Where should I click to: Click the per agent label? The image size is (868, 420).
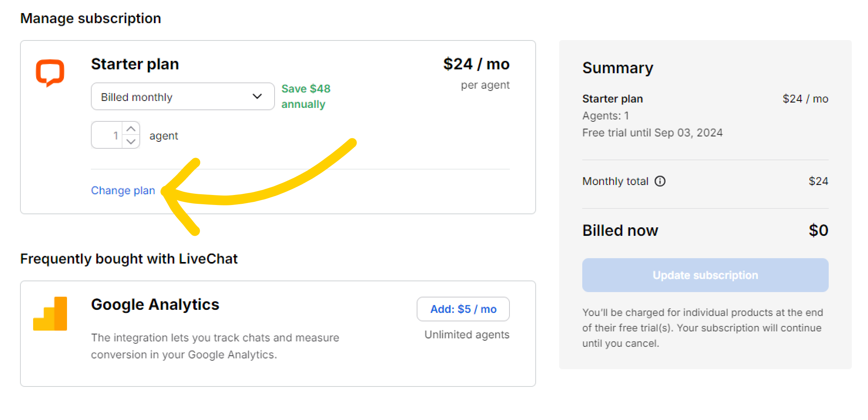485,85
